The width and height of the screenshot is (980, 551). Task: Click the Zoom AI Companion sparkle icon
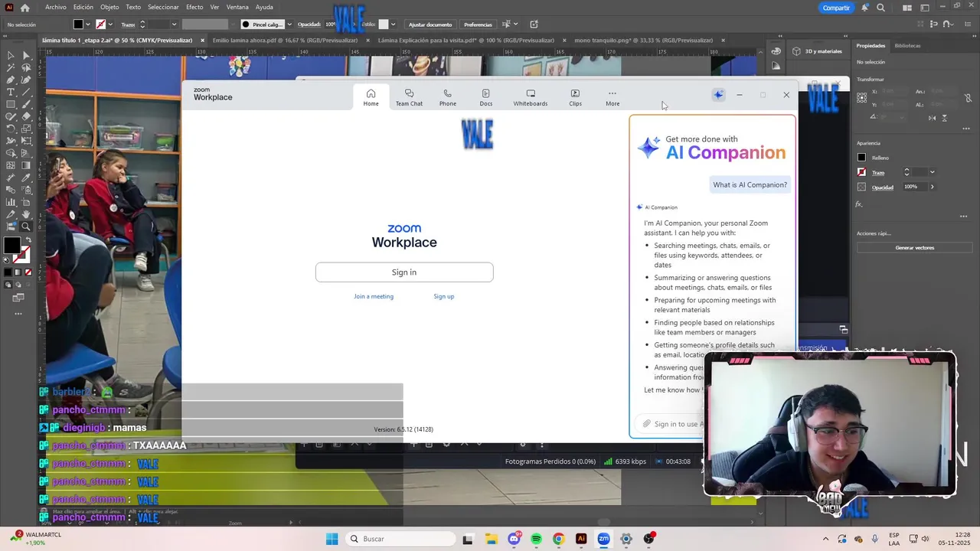[718, 94]
